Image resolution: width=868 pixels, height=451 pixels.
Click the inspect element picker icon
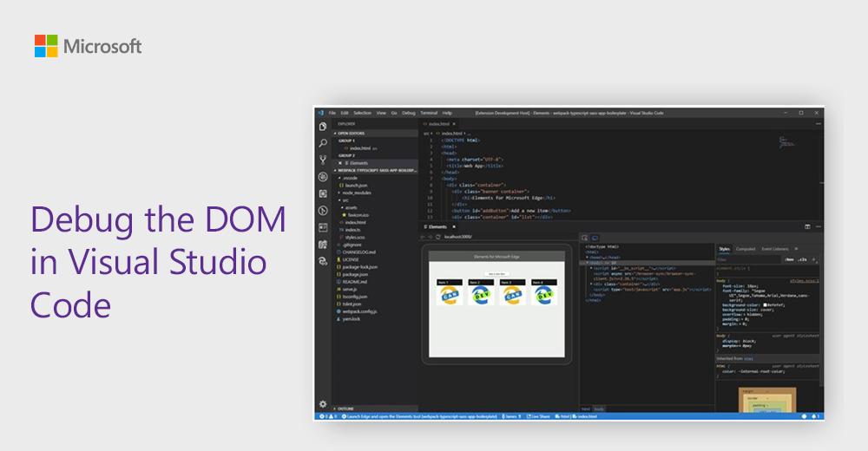pyautogui.click(x=584, y=238)
